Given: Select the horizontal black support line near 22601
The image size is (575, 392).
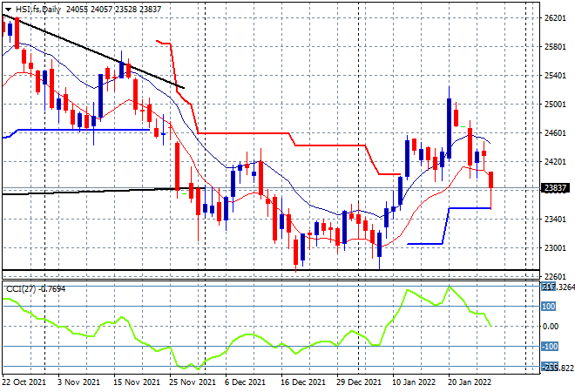Looking at the screenshot, I should [271, 270].
